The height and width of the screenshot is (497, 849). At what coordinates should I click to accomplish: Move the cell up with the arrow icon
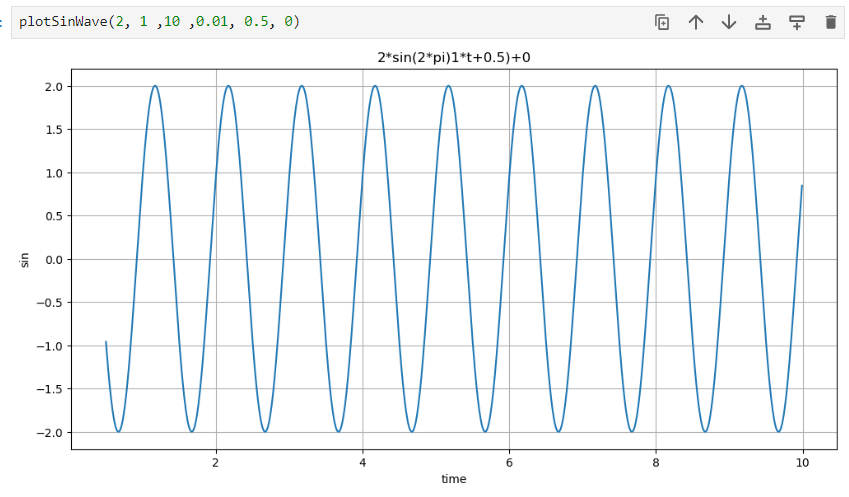tap(696, 22)
